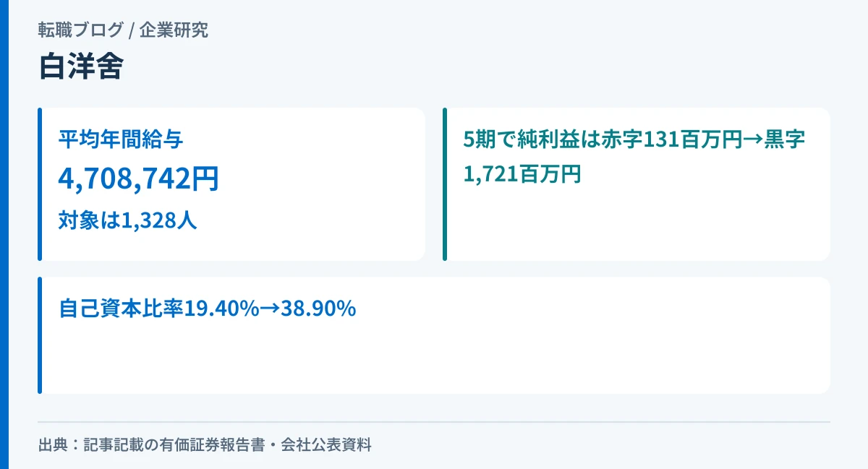Click the blue accent bar on salary card
Viewport: 868px width, 469px height.
click(x=40, y=184)
